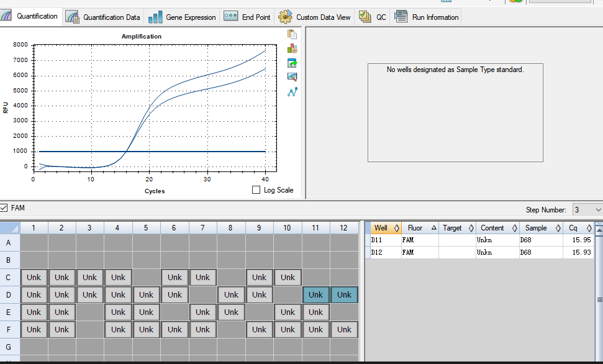Select Unk well F6 in plate
This screenshot has height=364, width=603.
(175, 329)
